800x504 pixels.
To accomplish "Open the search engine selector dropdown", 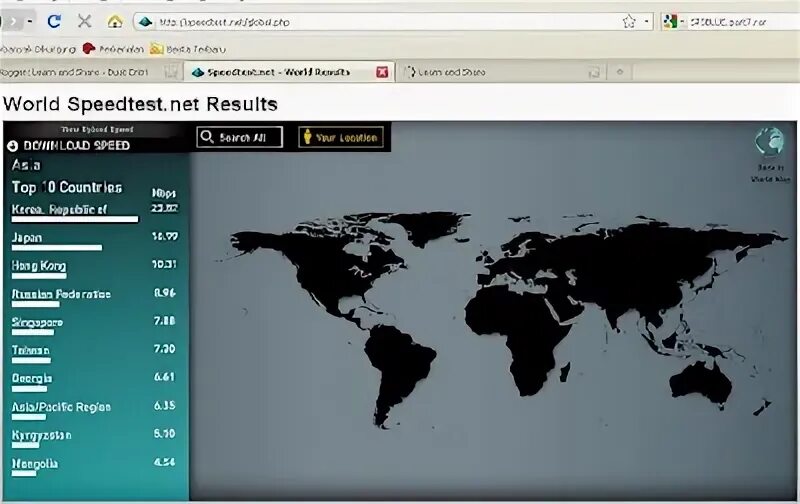I will click(682, 21).
